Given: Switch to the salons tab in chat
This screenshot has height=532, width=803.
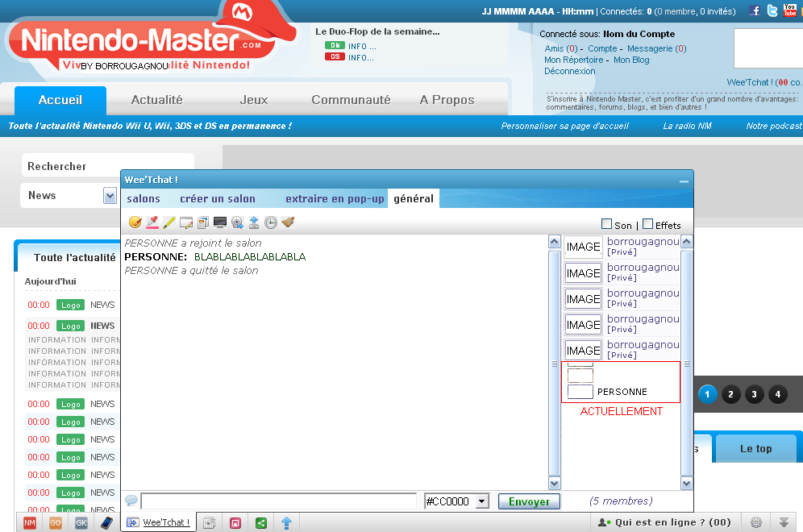Looking at the screenshot, I should (x=144, y=198).
